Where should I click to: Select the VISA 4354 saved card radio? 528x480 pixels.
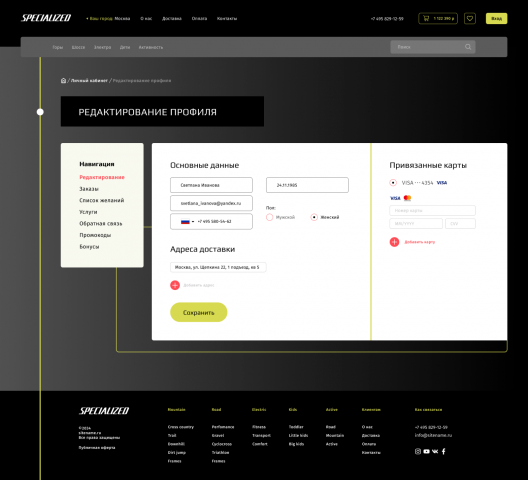(393, 183)
